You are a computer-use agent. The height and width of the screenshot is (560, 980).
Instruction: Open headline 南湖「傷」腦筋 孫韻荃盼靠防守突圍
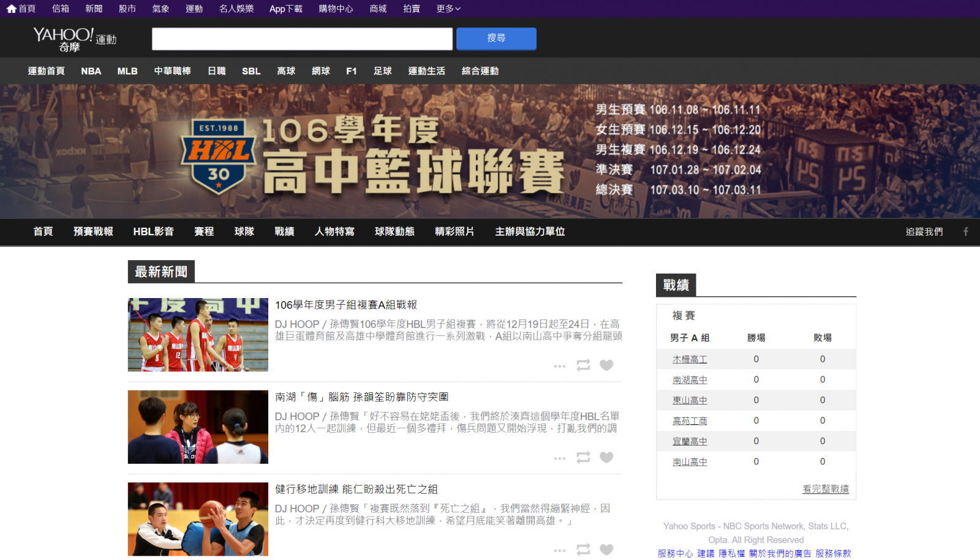coord(361,397)
